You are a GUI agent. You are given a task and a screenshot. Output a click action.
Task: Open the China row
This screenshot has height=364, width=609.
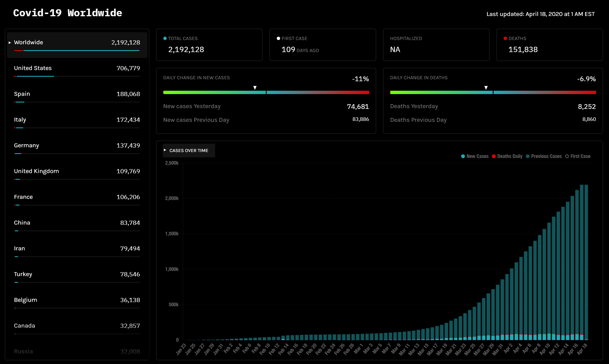click(x=77, y=225)
